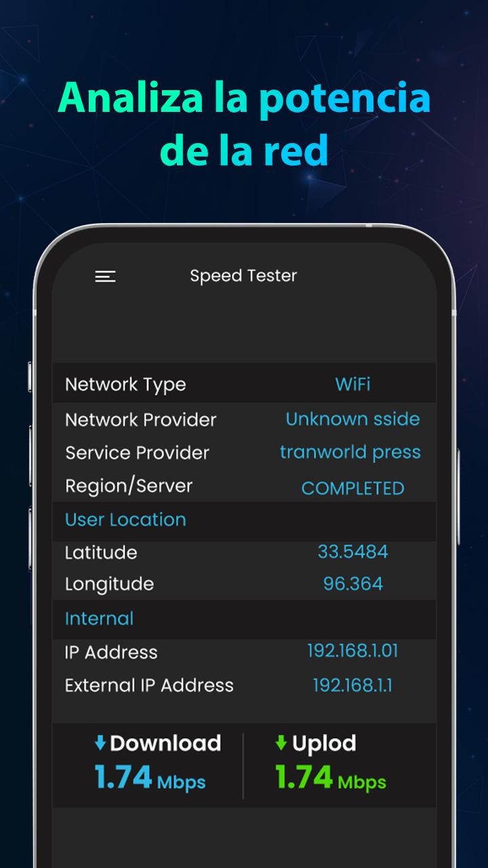The width and height of the screenshot is (488, 868).
Task: Tap the COMPLETED region status
Action: pos(352,488)
